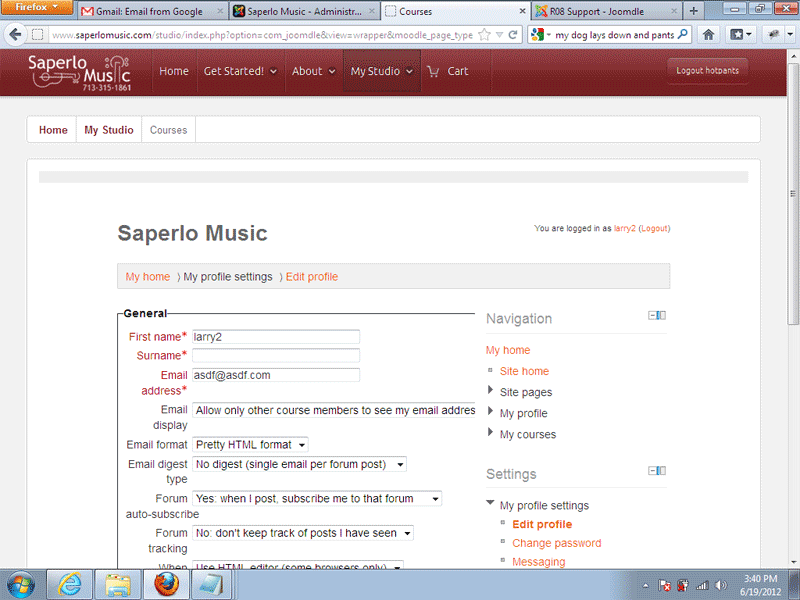
Task: Open the Change password link
Action: coord(556,543)
